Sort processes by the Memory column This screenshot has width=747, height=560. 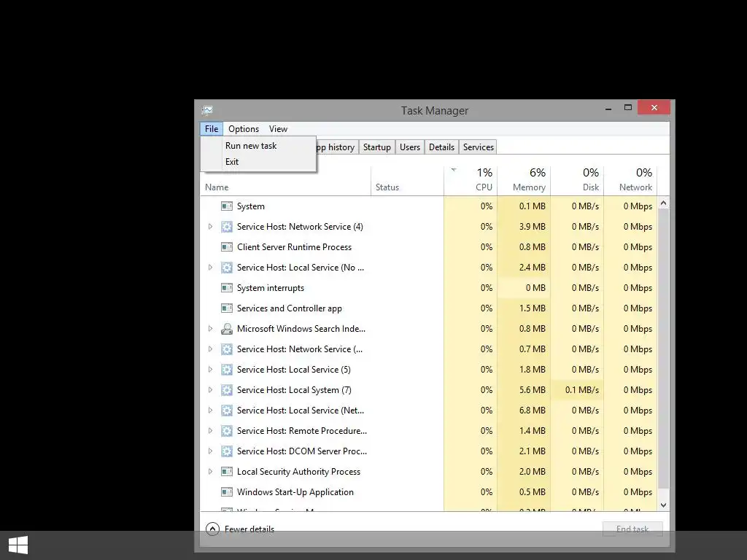(x=524, y=181)
